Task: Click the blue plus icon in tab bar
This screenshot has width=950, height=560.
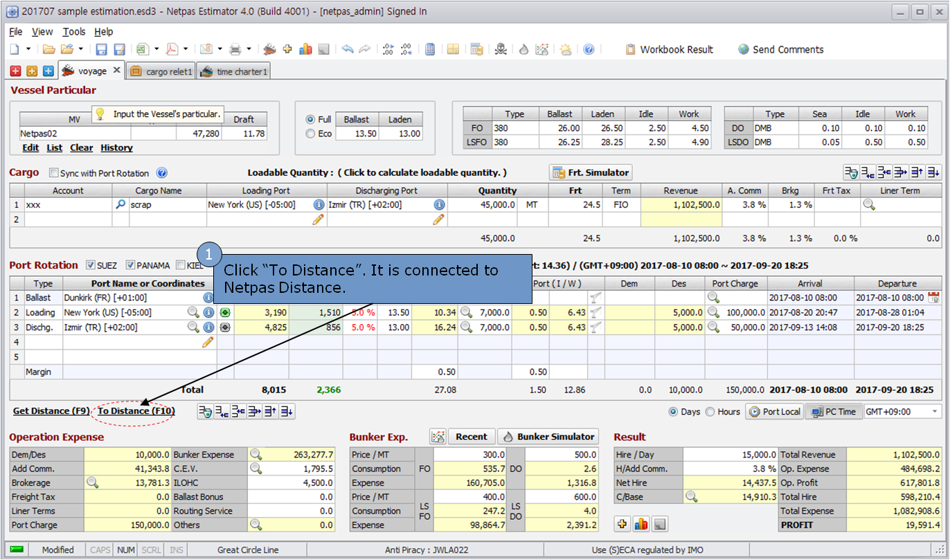Action: (48, 71)
